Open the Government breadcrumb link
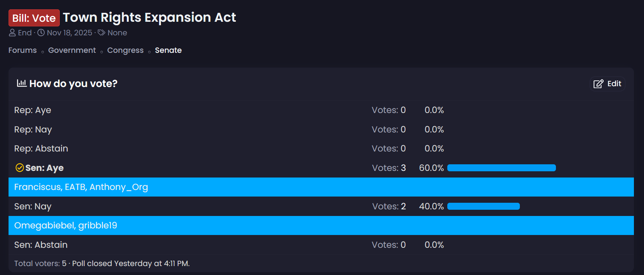The height and width of the screenshot is (275, 644). (72, 50)
